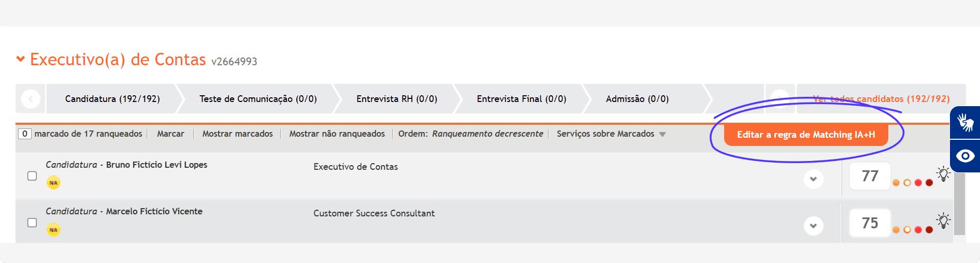Image resolution: width=980 pixels, height=263 pixels.
Task: Check Marcelo Fictício Vicente checkbox
Action: click(x=32, y=223)
